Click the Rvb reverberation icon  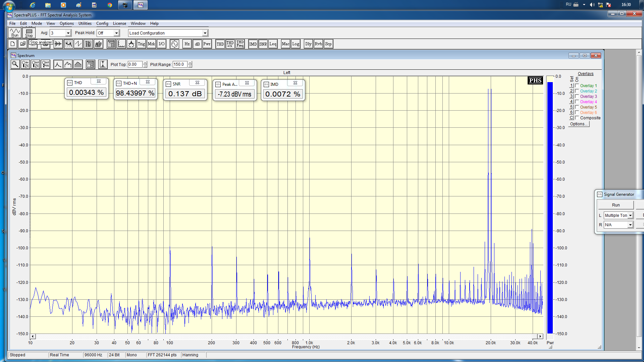[x=319, y=44]
